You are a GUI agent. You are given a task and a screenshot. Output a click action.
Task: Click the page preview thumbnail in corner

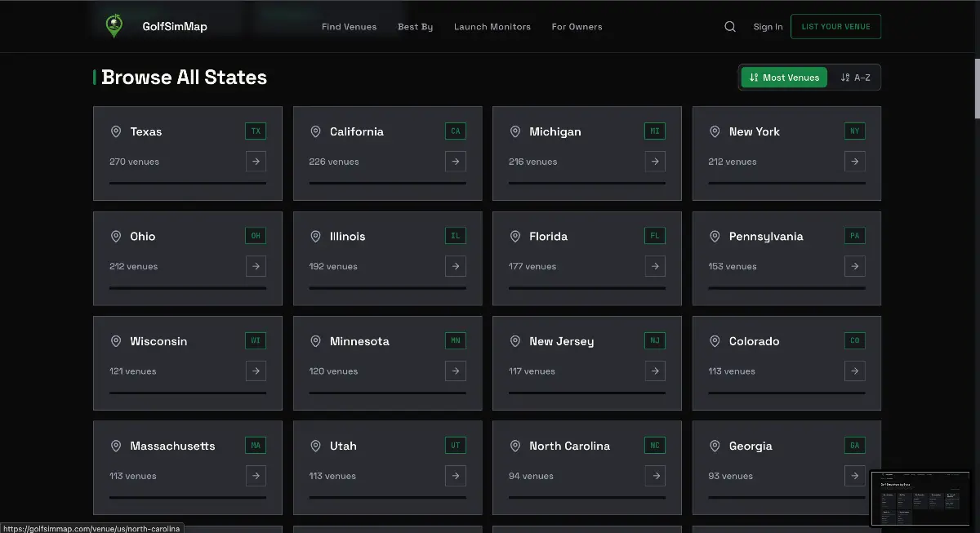pos(920,499)
